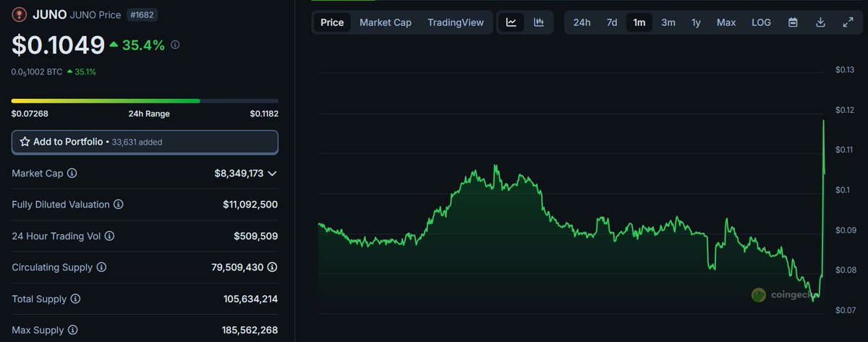Set chart range to 1y
868x342 pixels.
tap(696, 22)
